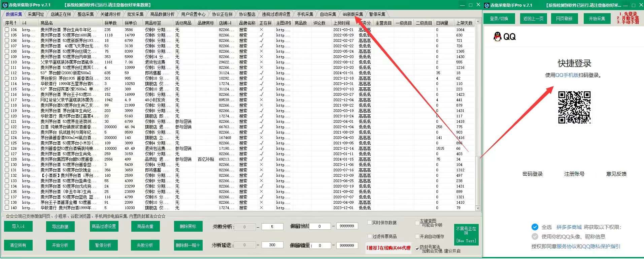Open the 拼多多商城 link
644x259 pixels.
pos(569,227)
